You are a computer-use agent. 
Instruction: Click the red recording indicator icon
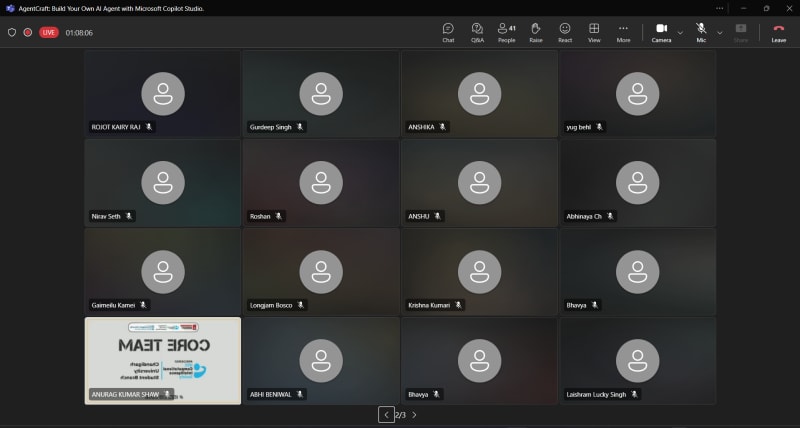[x=28, y=33]
